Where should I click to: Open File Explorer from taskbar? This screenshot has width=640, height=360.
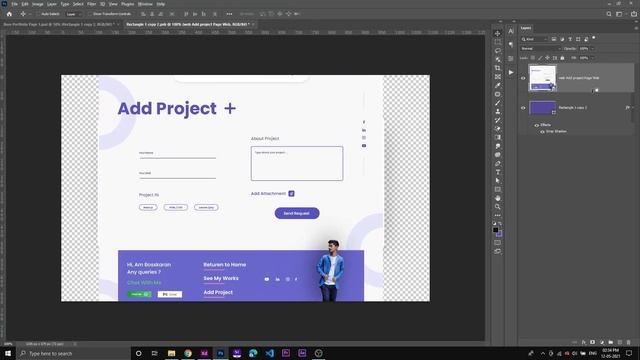click(171, 353)
